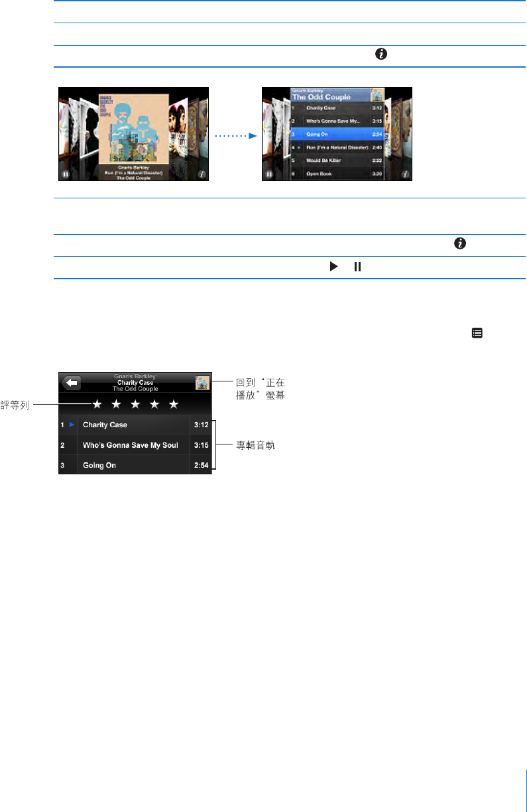
Task: Tap album cover right of Odd Couple cover
Action: 178,128
